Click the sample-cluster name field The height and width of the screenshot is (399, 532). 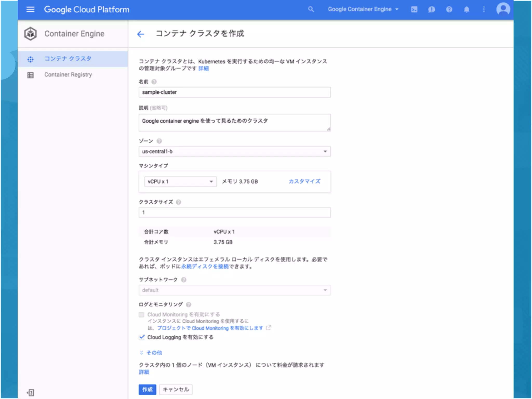click(234, 92)
